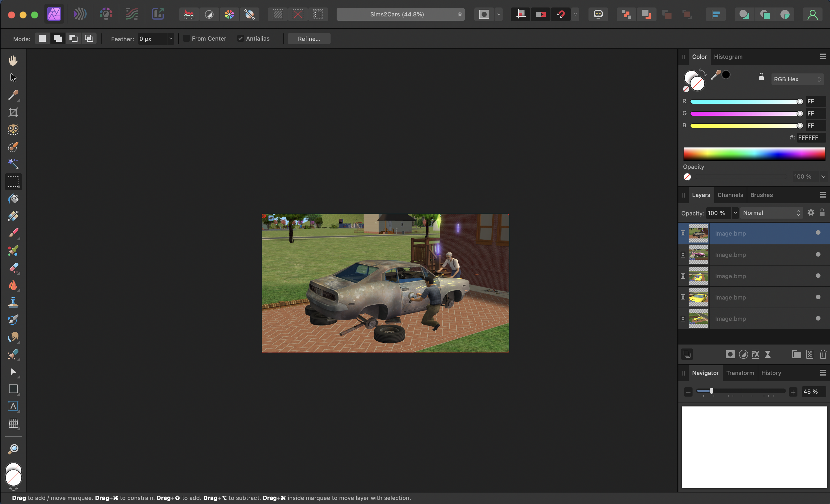
Task: Open the Color panel options menu
Action: [x=823, y=56]
